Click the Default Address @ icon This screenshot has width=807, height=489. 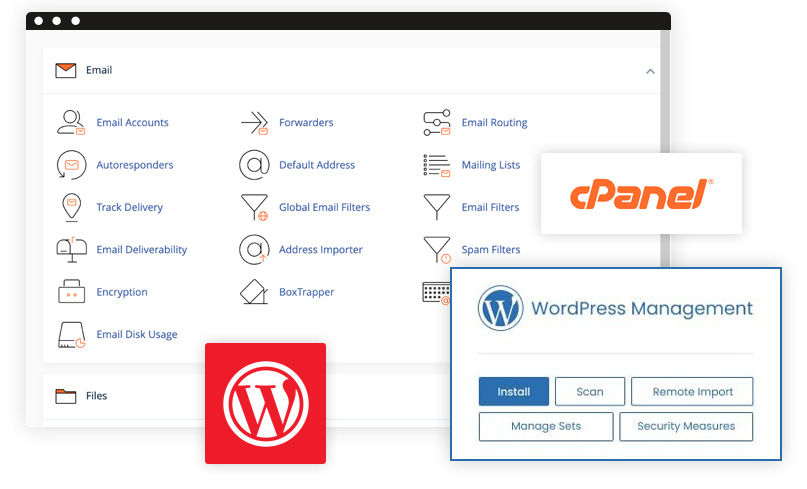[x=254, y=165]
